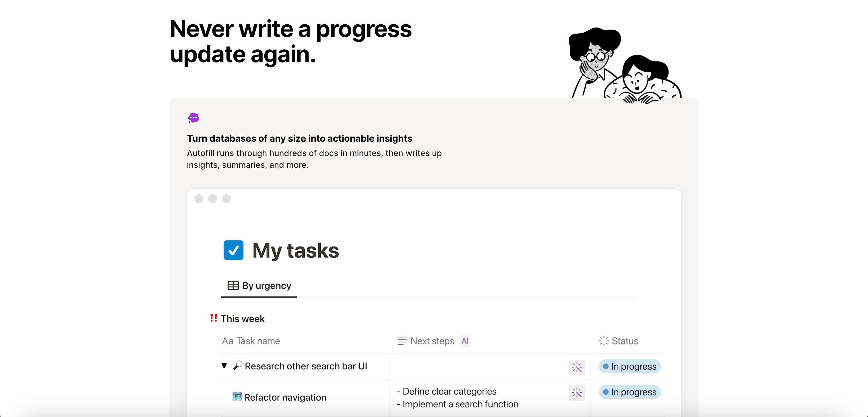Screen dimensions: 868x417
Task: Click the Task name column header
Action: (251, 341)
